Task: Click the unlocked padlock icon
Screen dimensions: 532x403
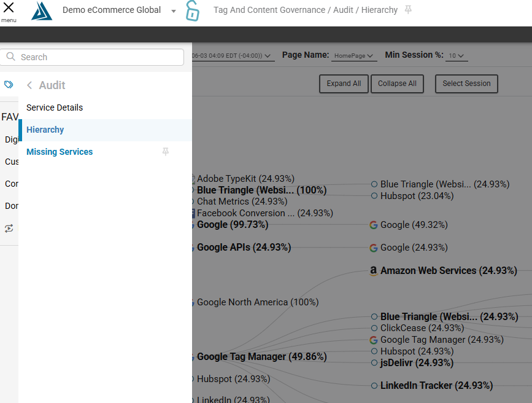Action: tap(193, 11)
